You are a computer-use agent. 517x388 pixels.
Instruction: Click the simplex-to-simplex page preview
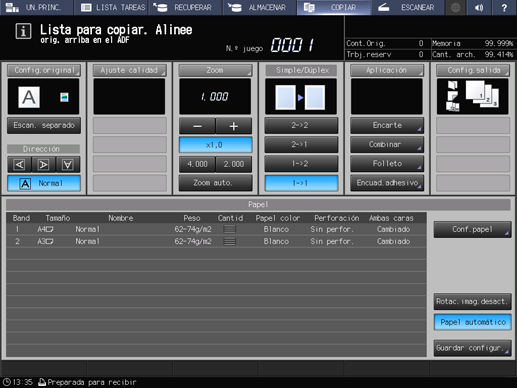301,97
